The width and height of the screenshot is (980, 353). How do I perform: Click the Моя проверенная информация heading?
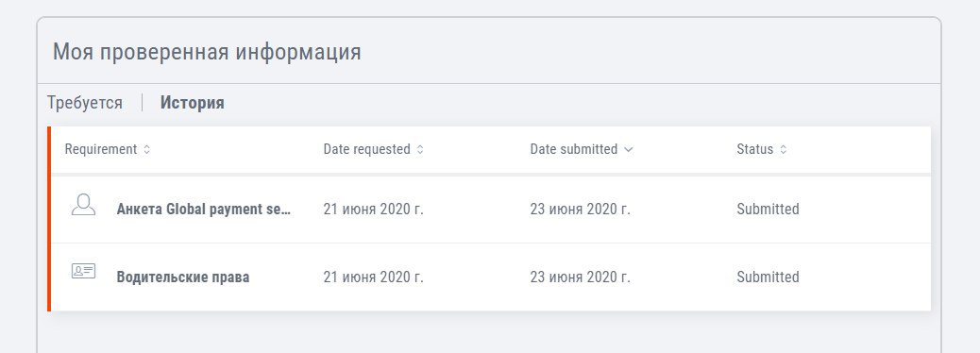click(x=207, y=52)
